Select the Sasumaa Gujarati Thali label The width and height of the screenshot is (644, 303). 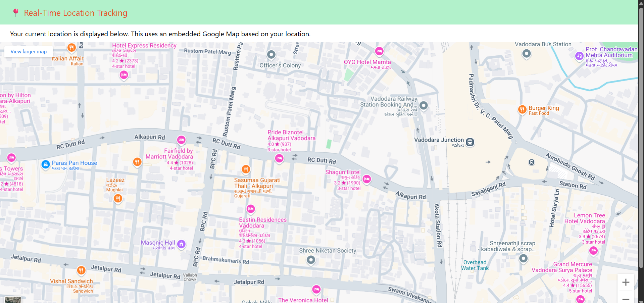tap(257, 183)
